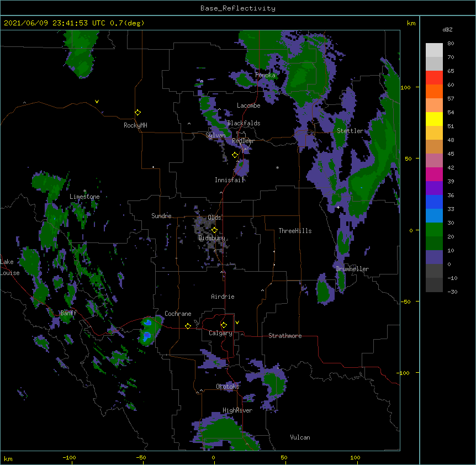Click the Calgary city label

[221, 333]
